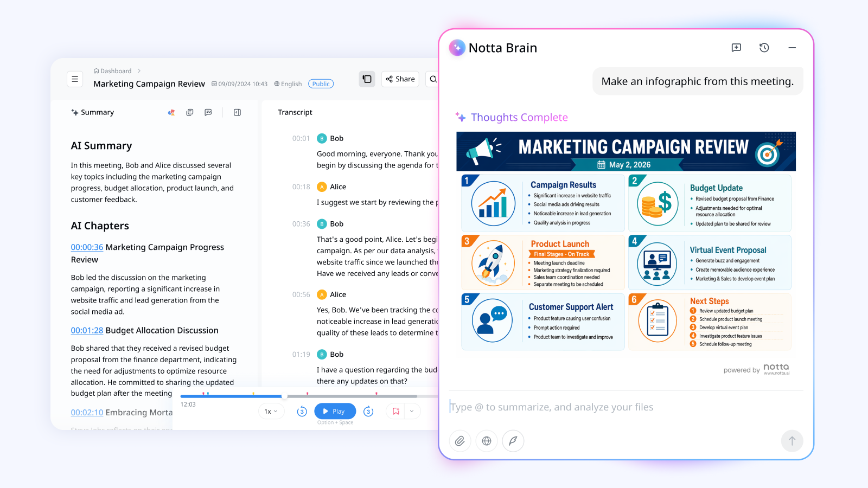Click the yellow marker on the audio timeline
The width and height of the screenshot is (868, 488).
point(253,394)
